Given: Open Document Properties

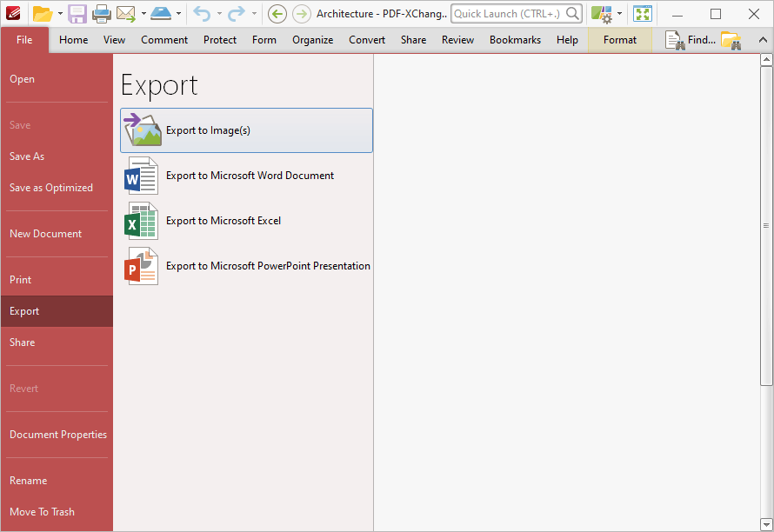Looking at the screenshot, I should pyautogui.click(x=57, y=434).
